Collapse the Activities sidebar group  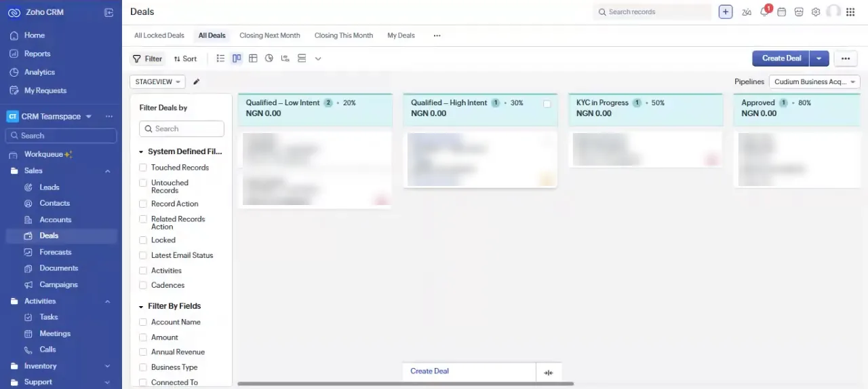click(x=108, y=301)
